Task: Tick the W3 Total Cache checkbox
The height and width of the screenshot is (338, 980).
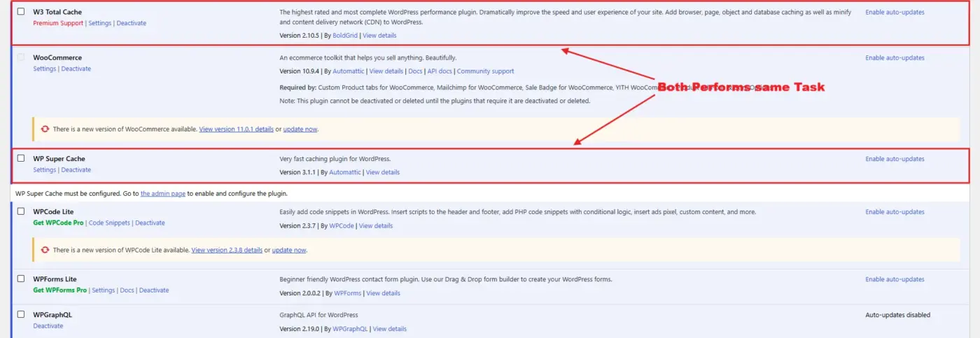Action: [21, 12]
